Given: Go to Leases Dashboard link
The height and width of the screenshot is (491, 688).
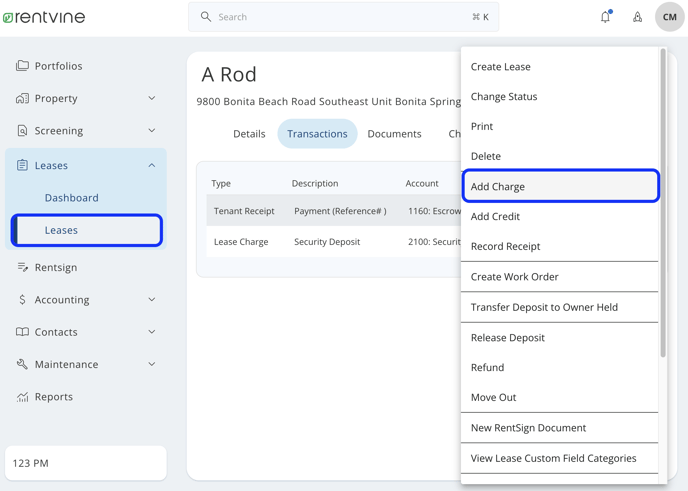Looking at the screenshot, I should point(72,198).
